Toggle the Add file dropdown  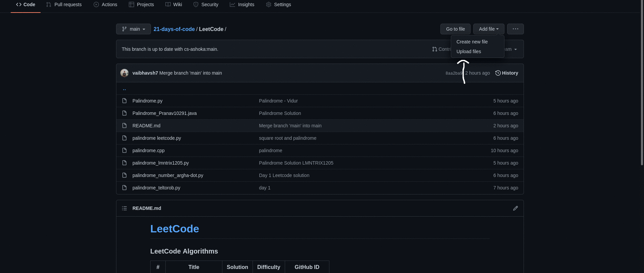pyautogui.click(x=489, y=29)
